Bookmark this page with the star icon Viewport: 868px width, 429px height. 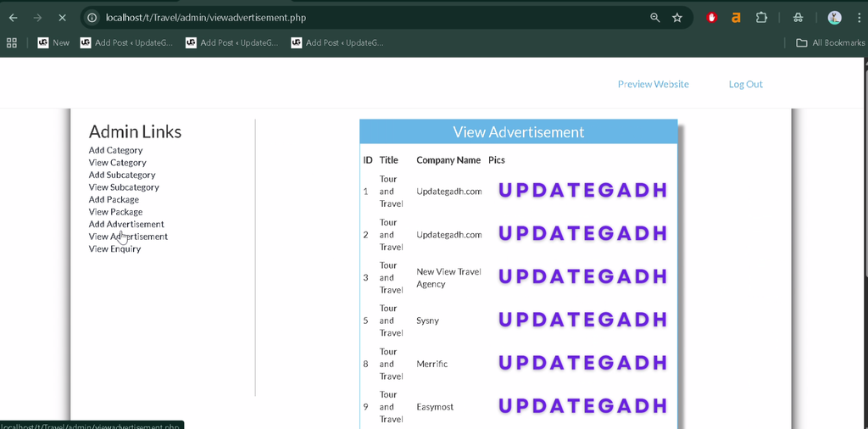677,18
